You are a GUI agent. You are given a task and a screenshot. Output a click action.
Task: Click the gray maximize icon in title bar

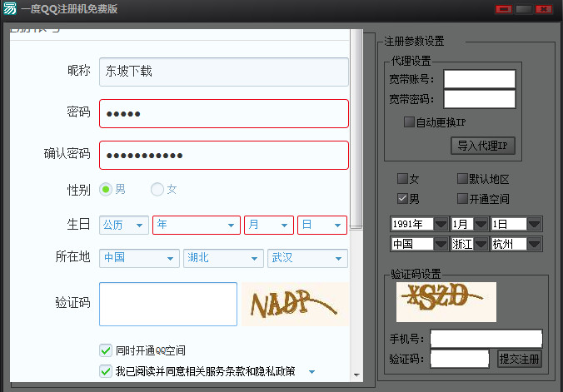524,9
